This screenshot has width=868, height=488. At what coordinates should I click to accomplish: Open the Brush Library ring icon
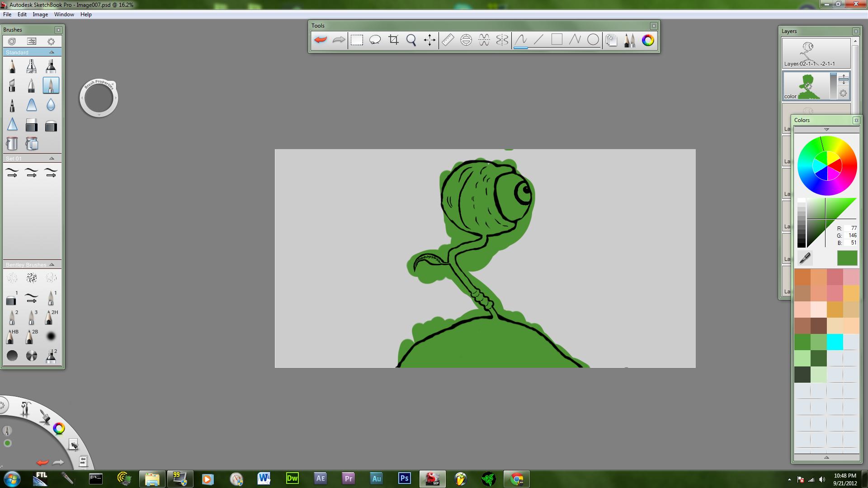point(12,41)
